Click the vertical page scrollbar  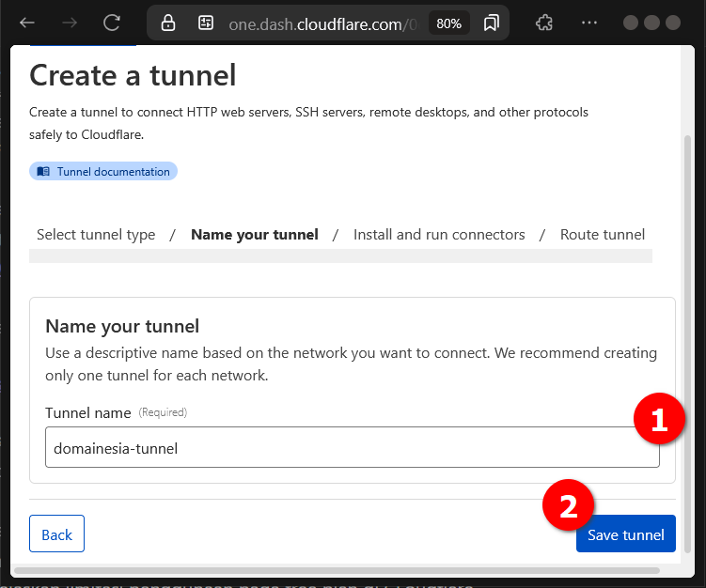click(x=687, y=344)
